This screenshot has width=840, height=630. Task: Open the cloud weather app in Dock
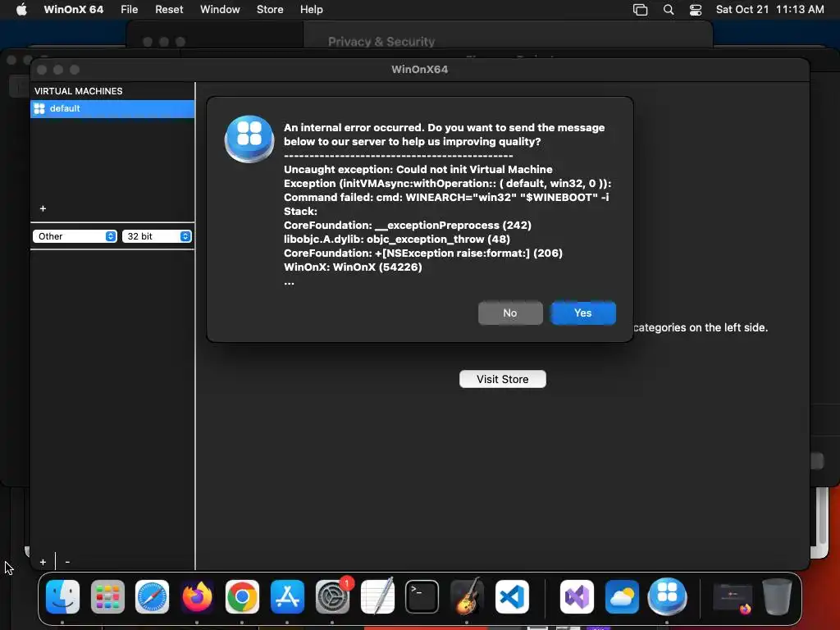tap(622, 597)
